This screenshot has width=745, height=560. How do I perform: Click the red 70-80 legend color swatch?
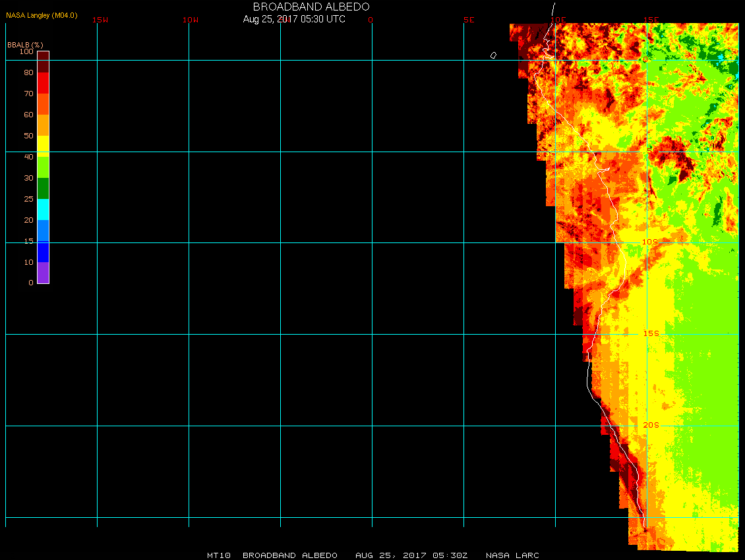click(43, 83)
